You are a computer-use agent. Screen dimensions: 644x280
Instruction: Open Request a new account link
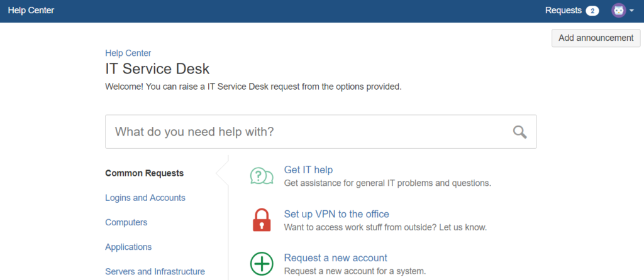(336, 258)
